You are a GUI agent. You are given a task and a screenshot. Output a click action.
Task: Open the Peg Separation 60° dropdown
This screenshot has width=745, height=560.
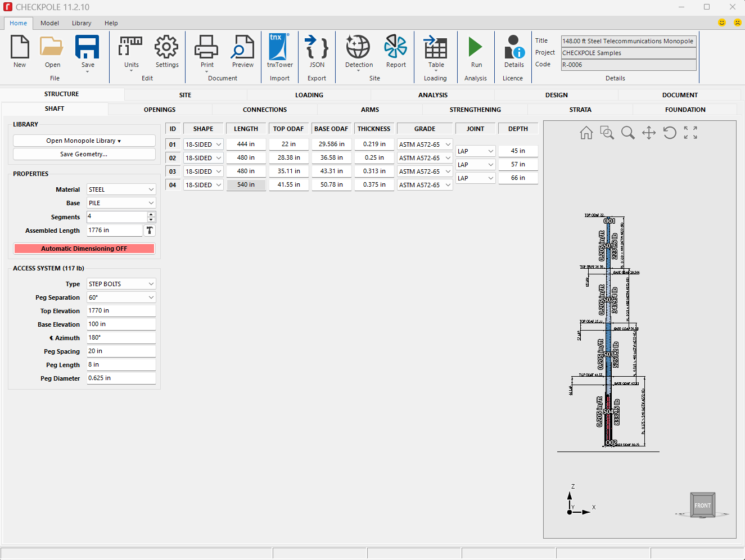(x=121, y=297)
